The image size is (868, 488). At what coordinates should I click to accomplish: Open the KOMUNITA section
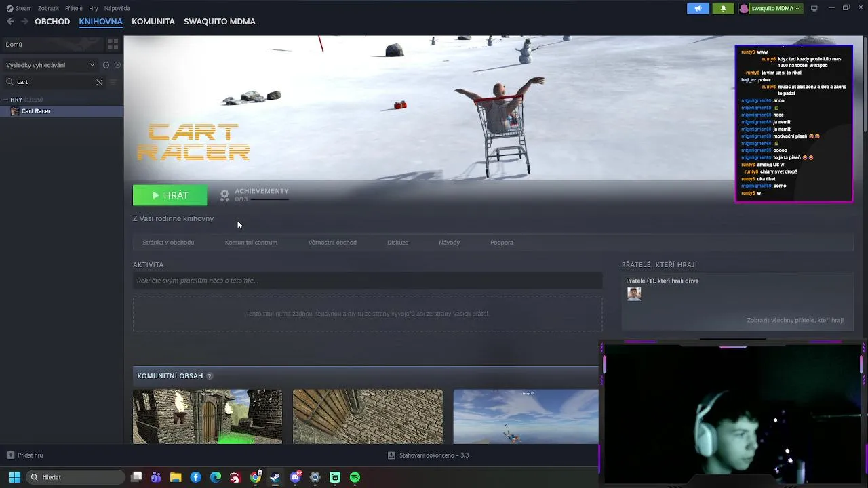[x=153, y=22]
